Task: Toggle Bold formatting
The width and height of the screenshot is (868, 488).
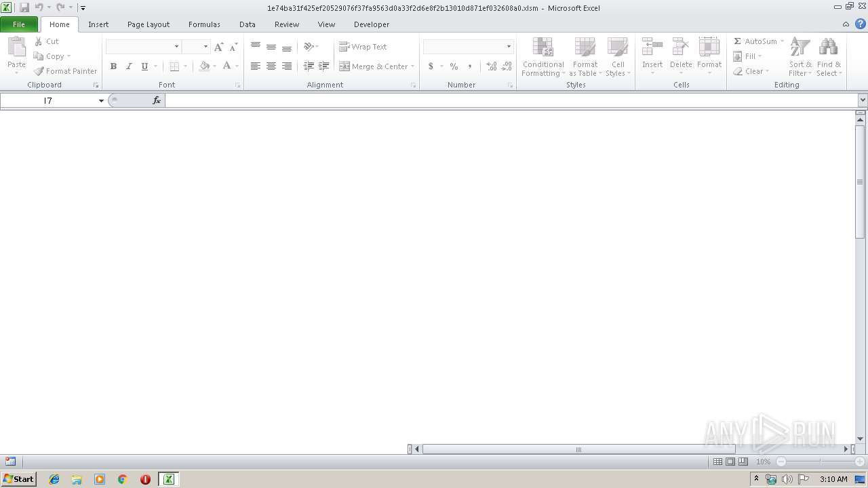Action: (113, 66)
